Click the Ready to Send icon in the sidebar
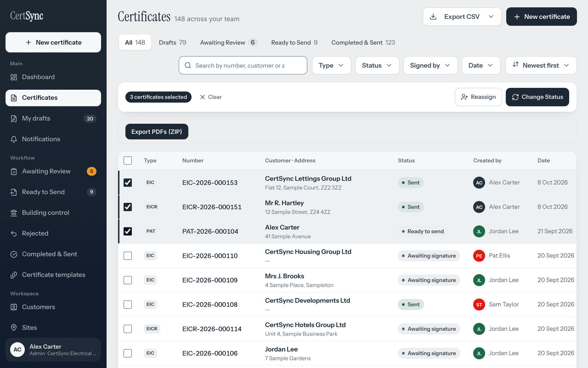 coord(14,192)
